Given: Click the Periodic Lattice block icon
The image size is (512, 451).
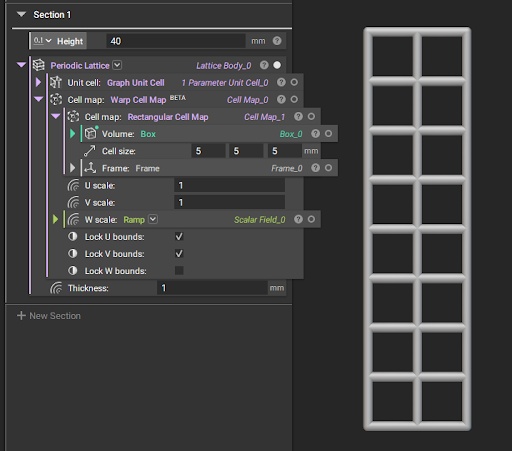Looking at the screenshot, I should [x=39, y=65].
